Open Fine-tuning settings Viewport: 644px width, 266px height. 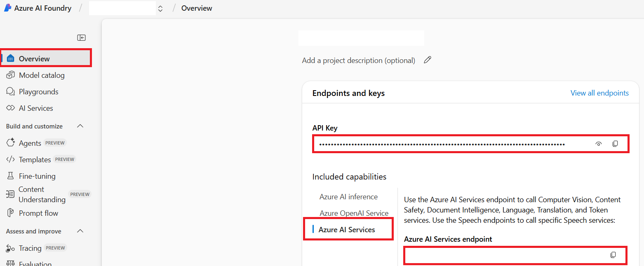click(37, 176)
